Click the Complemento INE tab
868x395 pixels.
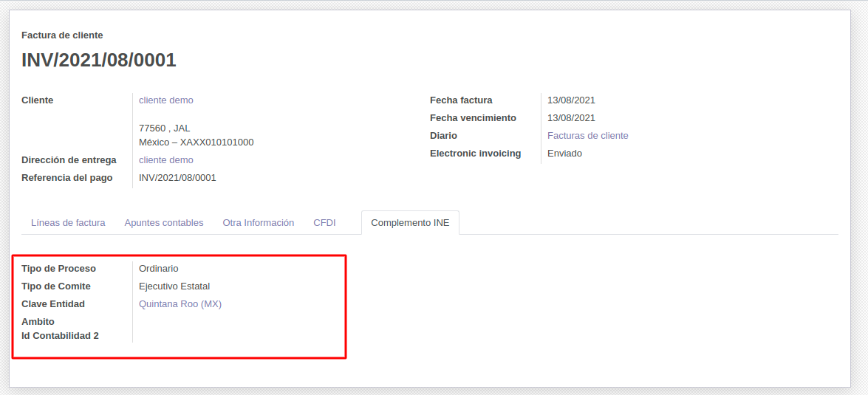(410, 222)
